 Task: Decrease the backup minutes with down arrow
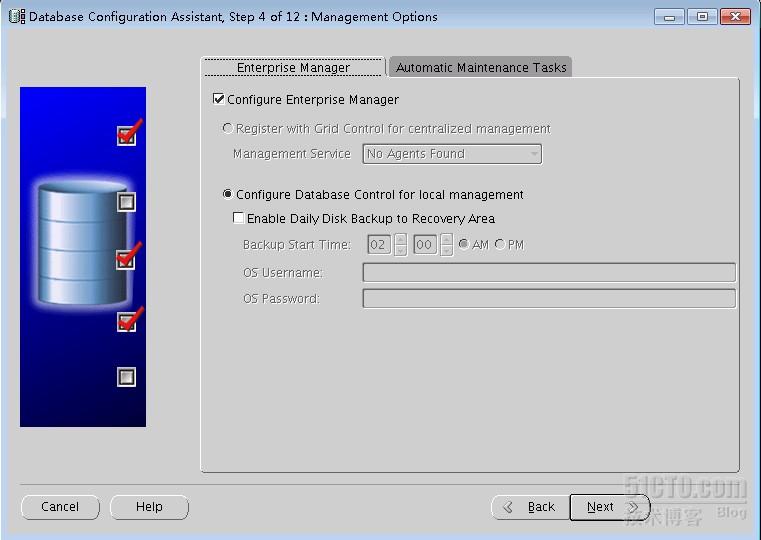point(447,250)
